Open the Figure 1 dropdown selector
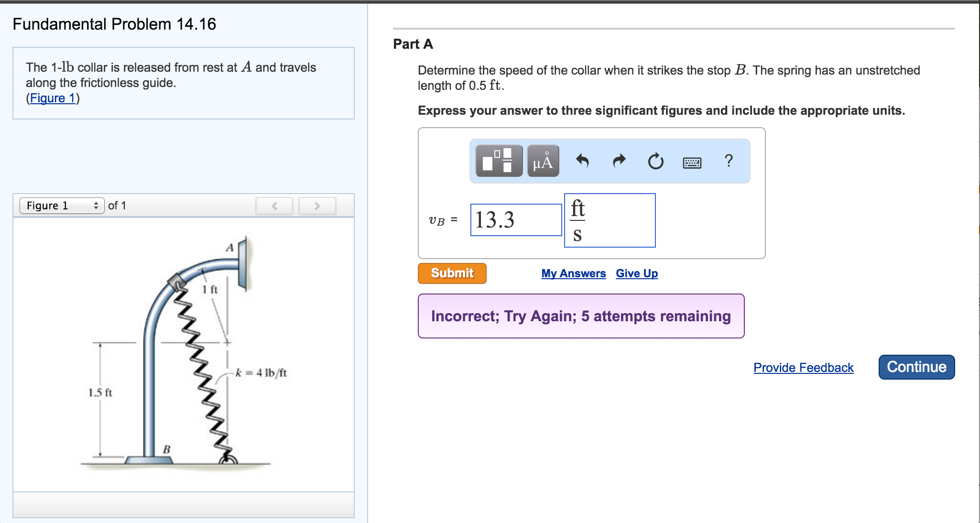Viewport: 980px width, 523px height. click(62, 206)
